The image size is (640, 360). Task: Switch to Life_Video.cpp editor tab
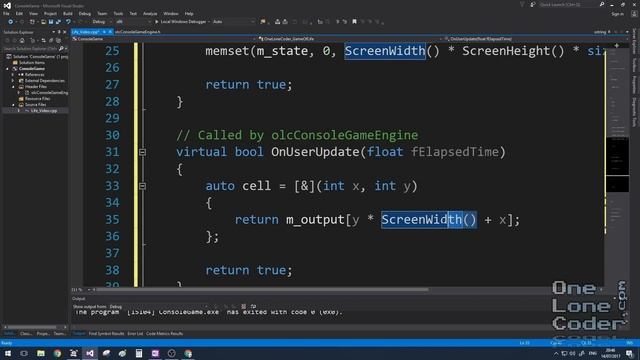tap(86, 31)
